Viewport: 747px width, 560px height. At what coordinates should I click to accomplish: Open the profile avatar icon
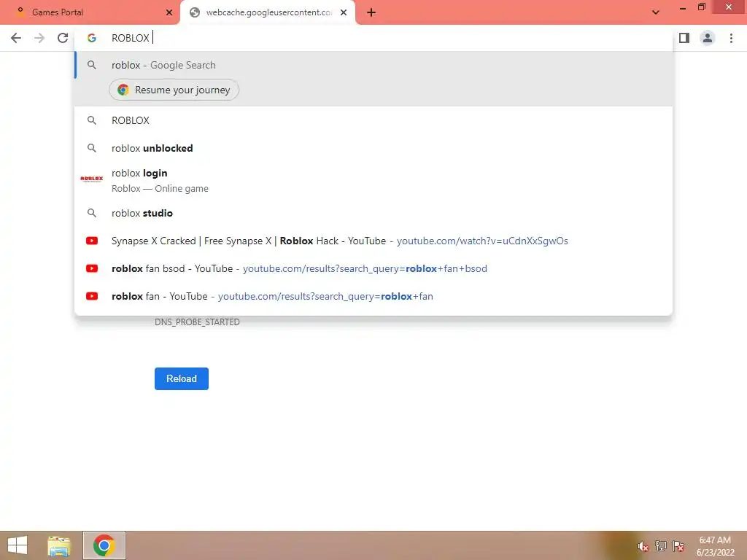[708, 38]
